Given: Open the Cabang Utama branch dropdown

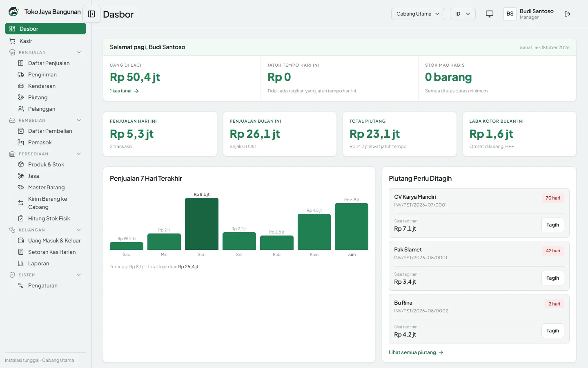Looking at the screenshot, I should (418, 14).
